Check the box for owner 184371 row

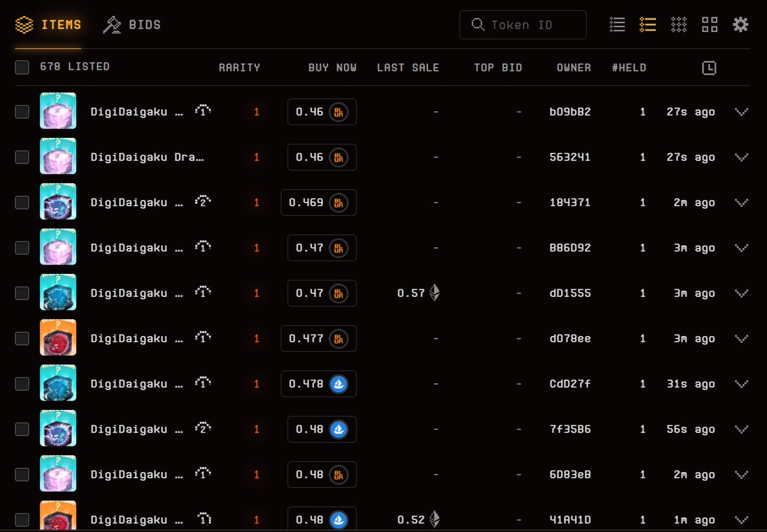pyautogui.click(x=22, y=202)
